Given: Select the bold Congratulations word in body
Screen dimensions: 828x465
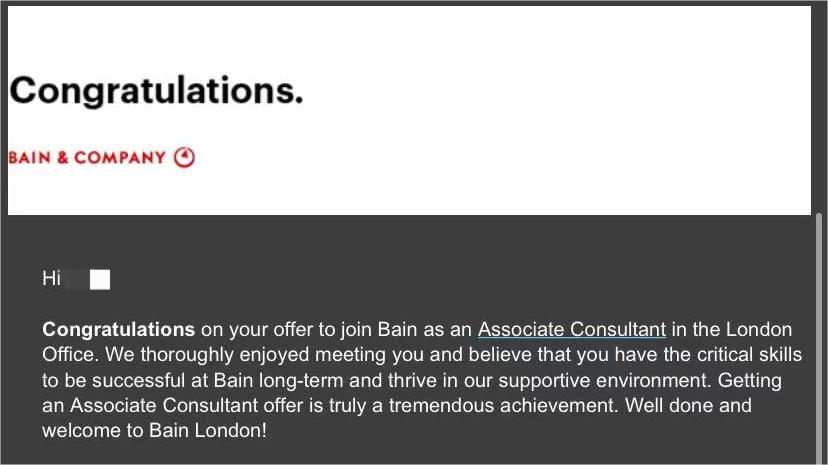Looking at the screenshot, I should pos(119,329).
